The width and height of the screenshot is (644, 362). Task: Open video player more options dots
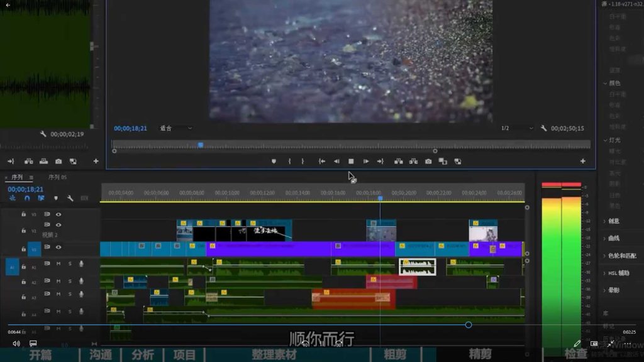[x=628, y=344]
